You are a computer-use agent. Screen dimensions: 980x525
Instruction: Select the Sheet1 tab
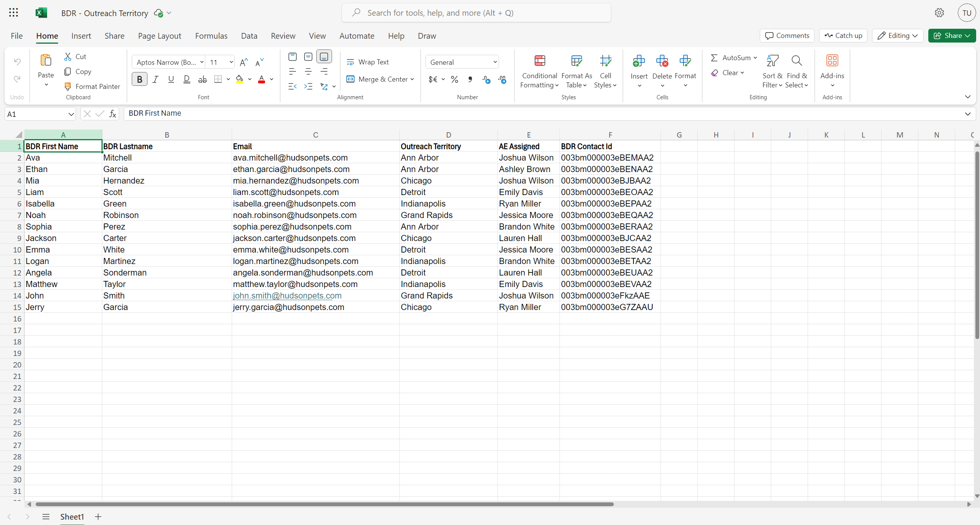pos(72,517)
